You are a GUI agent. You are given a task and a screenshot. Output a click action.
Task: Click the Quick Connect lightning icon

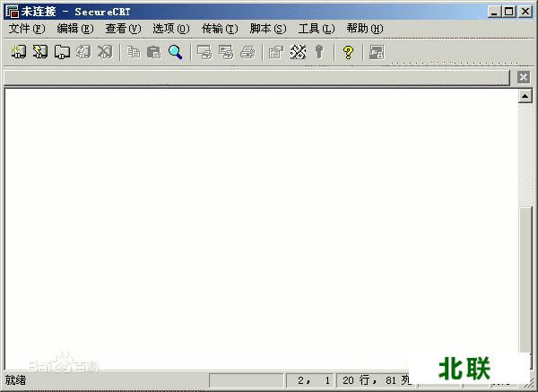tap(39, 52)
